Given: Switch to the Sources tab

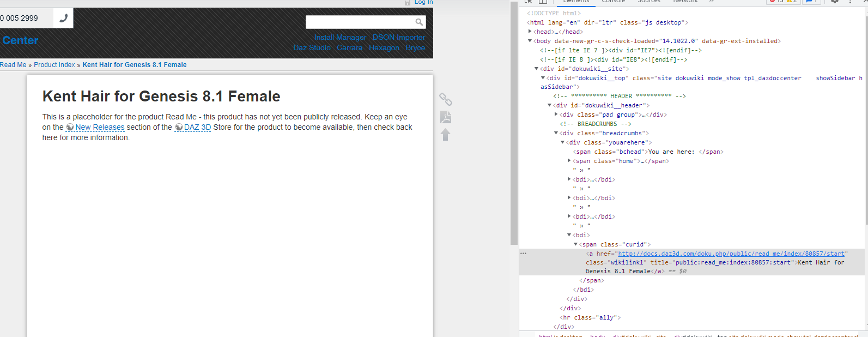Looking at the screenshot, I should click(648, 2).
